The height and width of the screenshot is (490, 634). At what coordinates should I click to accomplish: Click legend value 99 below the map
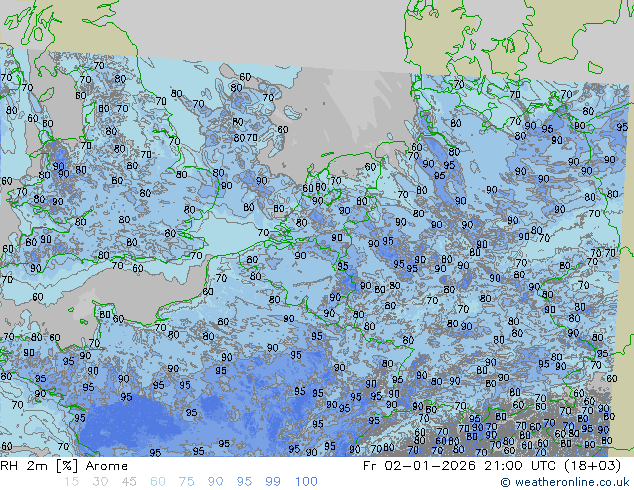click(273, 482)
